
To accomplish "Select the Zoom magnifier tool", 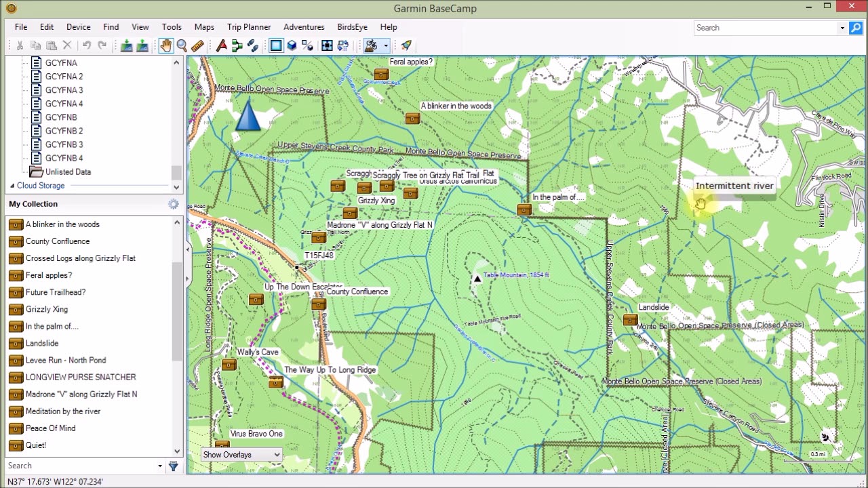I will pyautogui.click(x=182, y=45).
